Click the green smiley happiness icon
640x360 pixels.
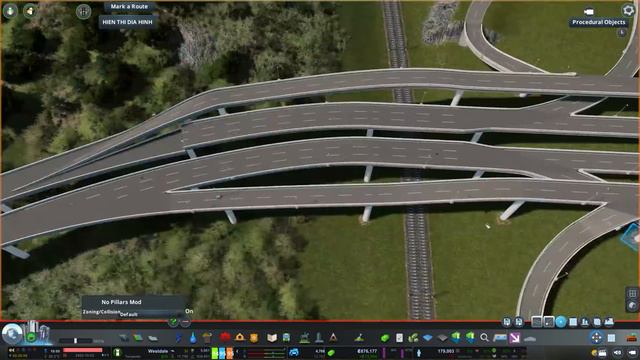pyautogui.click(x=31, y=337)
